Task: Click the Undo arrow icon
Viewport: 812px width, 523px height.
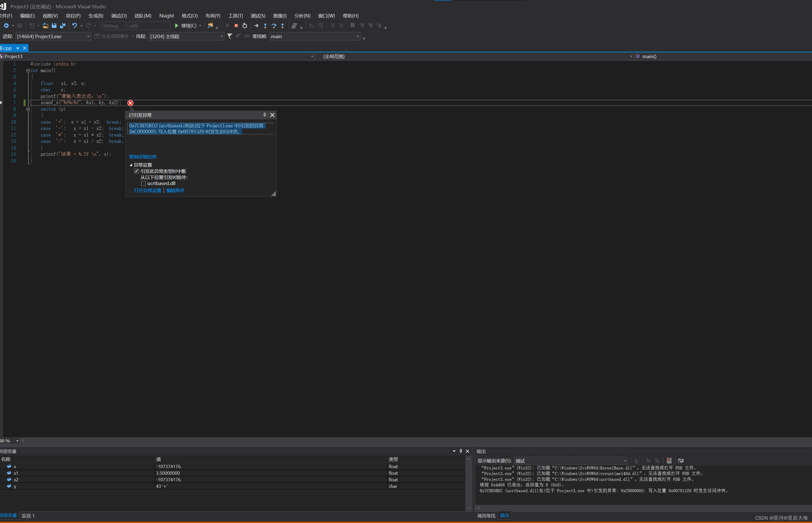Action: 74,26
